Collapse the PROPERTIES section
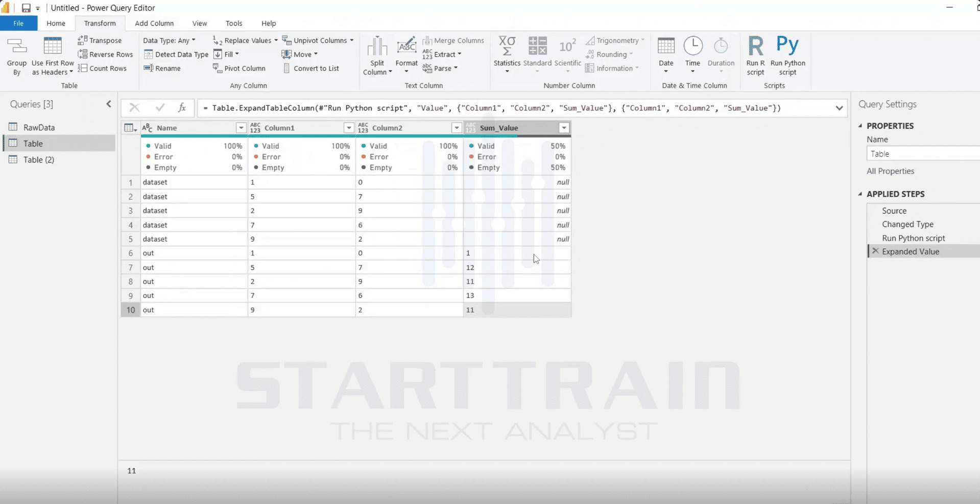Image resolution: width=980 pixels, height=504 pixels. 861,126
